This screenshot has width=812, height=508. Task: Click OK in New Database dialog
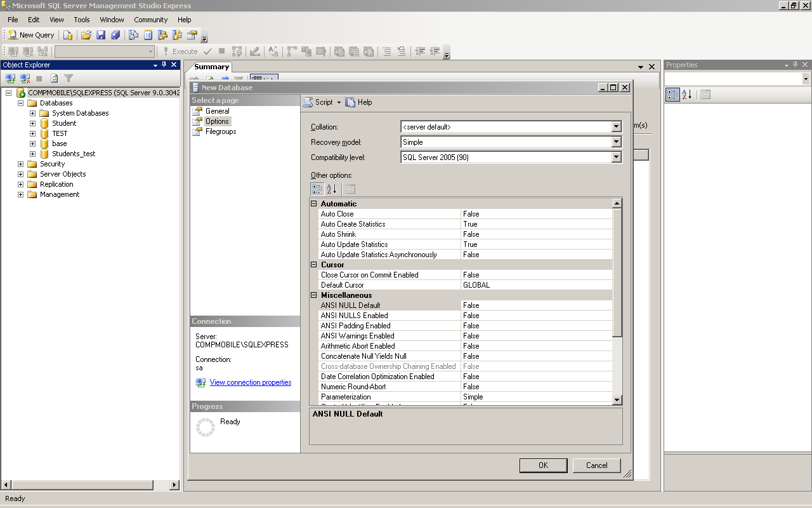click(x=543, y=465)
